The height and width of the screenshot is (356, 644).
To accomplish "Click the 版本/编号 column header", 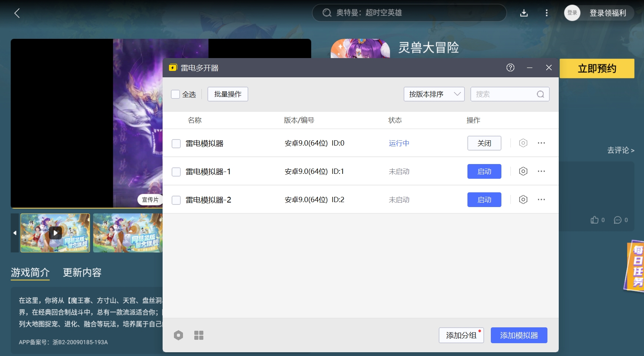I will point(299,120).
